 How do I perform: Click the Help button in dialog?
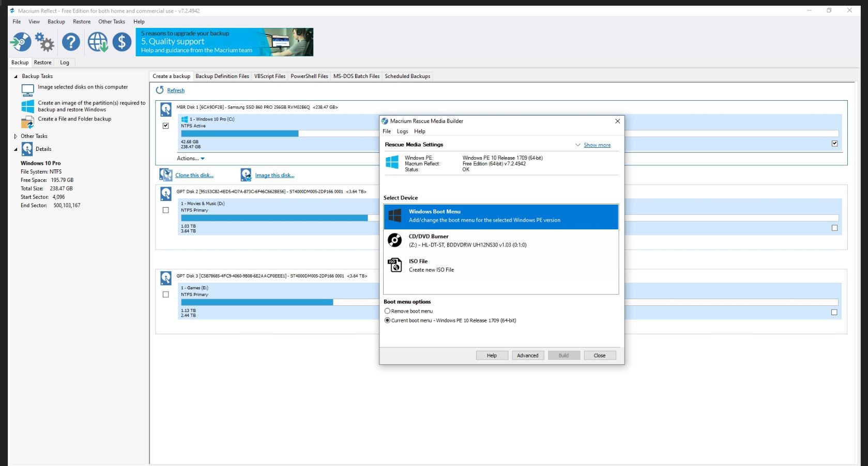(492, 355)
